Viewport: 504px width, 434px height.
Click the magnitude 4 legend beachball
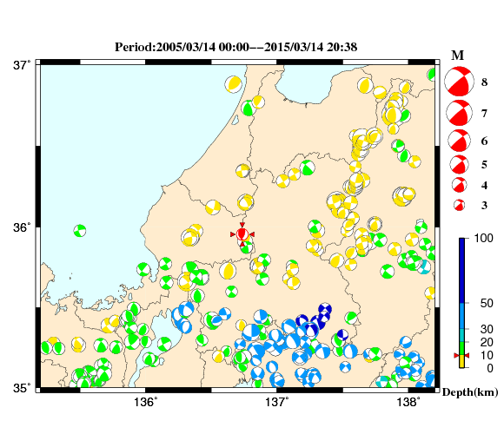coord(459,185)
